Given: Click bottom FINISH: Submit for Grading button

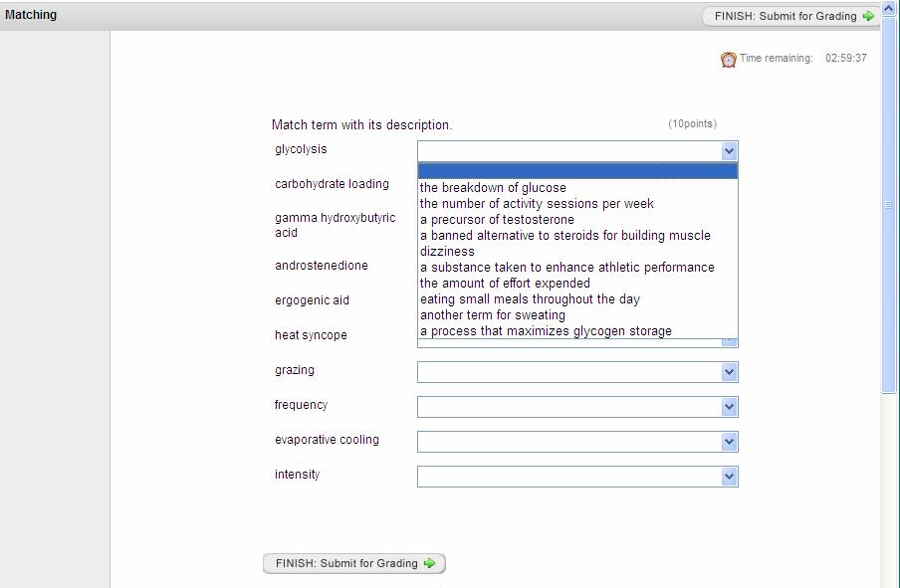Looking at the screenshot, I should click(354, 563).
